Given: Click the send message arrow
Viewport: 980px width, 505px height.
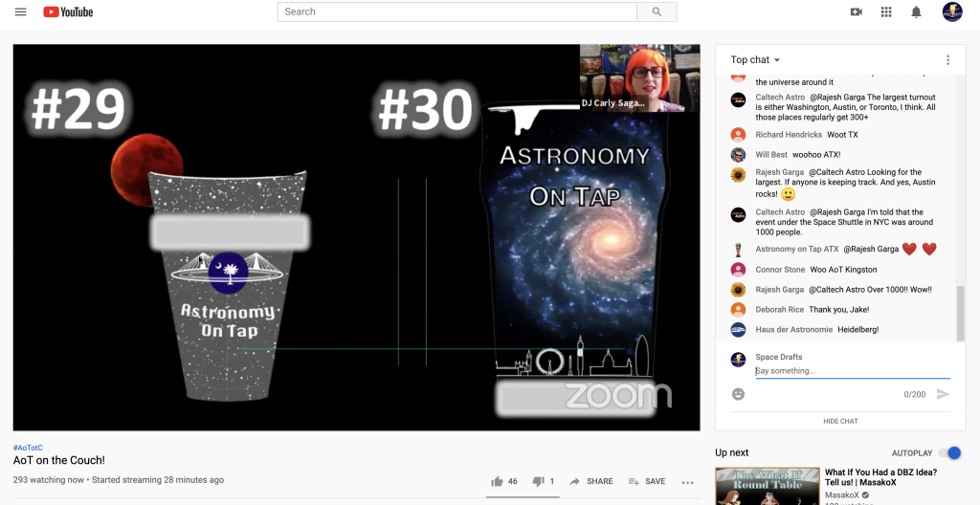Looking at the screenshot, I should (943, 394).
